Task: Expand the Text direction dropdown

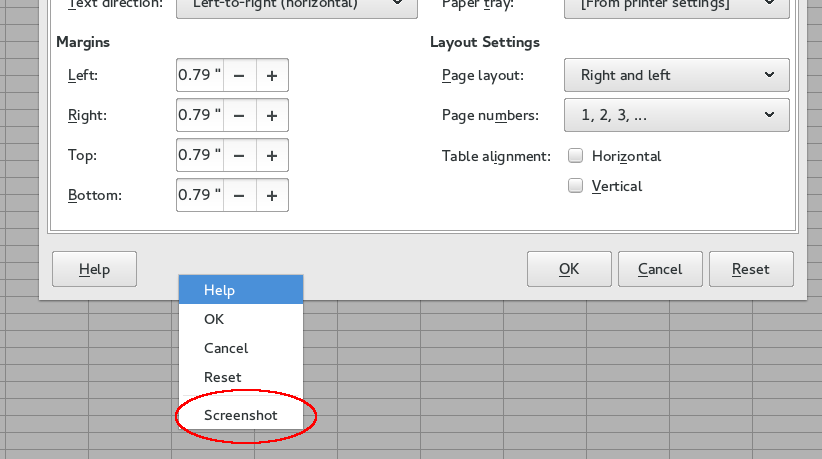Action: point(297,6)
